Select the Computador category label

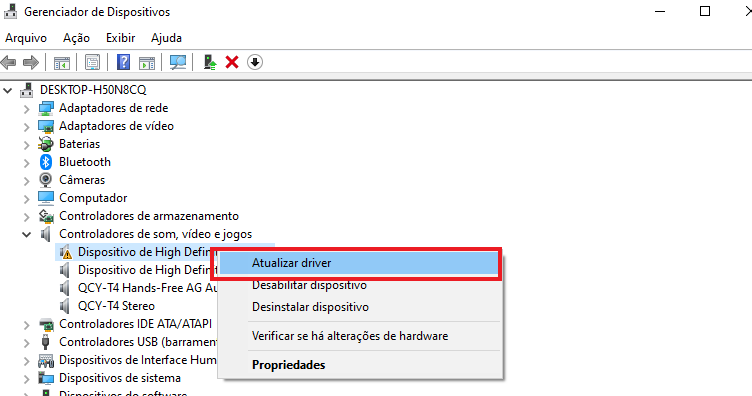93,198
